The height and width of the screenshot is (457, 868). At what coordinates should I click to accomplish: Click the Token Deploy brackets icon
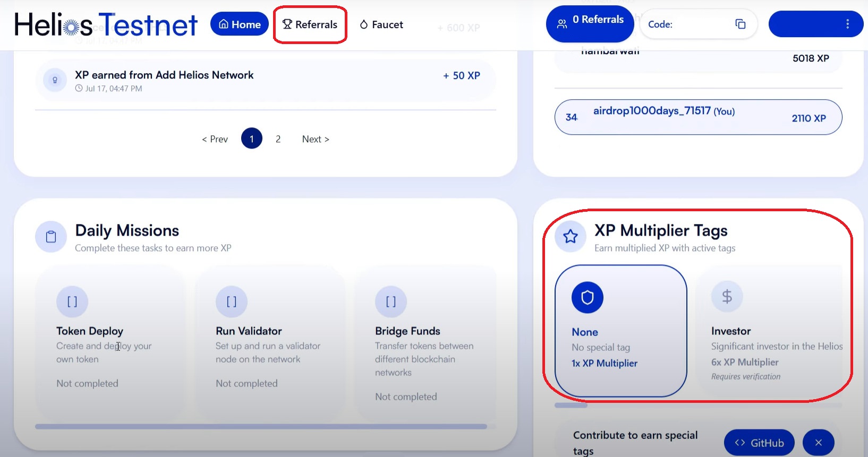pyautogui.click(x=72, y=301)
